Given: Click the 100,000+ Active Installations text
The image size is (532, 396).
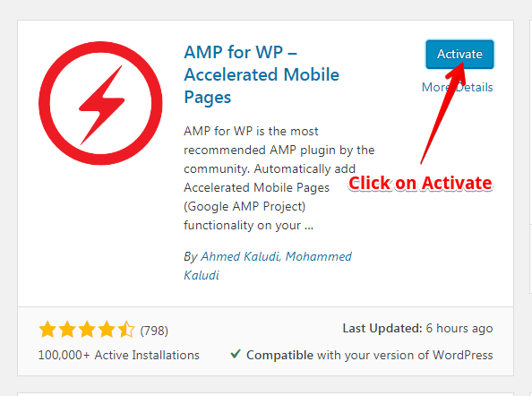Looking at the screenshot, I should click(119, 355).
